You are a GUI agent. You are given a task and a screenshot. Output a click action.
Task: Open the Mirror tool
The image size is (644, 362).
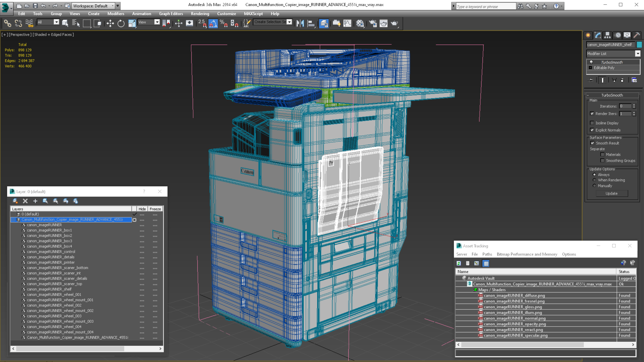pos(300,23)
